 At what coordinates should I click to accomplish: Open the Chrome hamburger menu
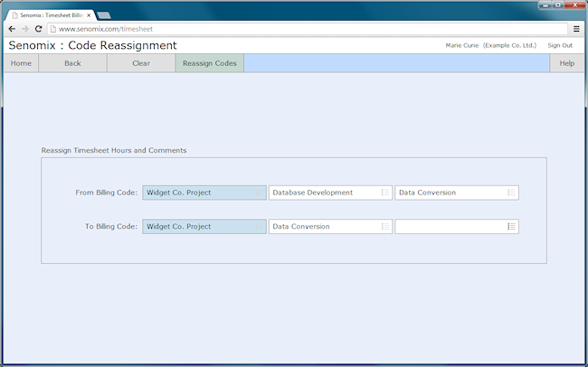[576, 29]
